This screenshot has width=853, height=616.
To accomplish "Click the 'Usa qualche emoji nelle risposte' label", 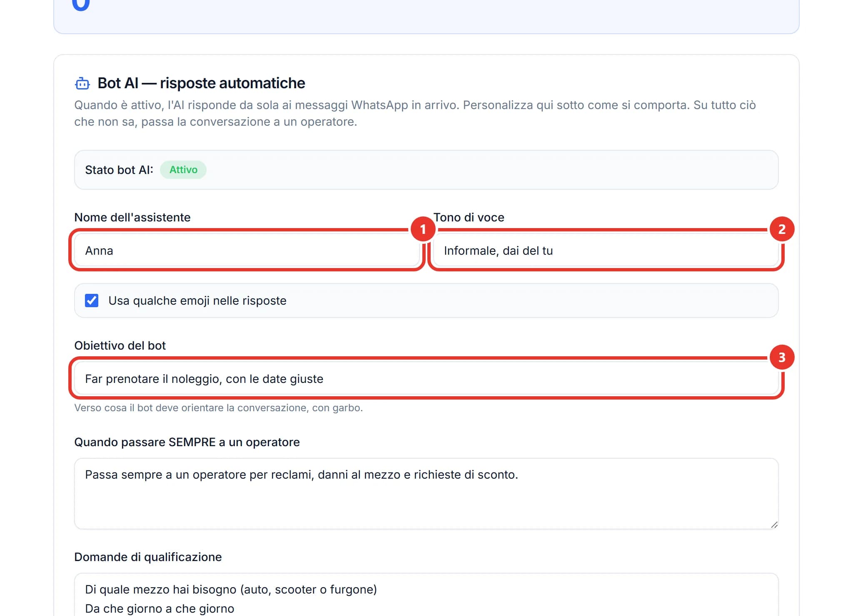I will 197,301.
